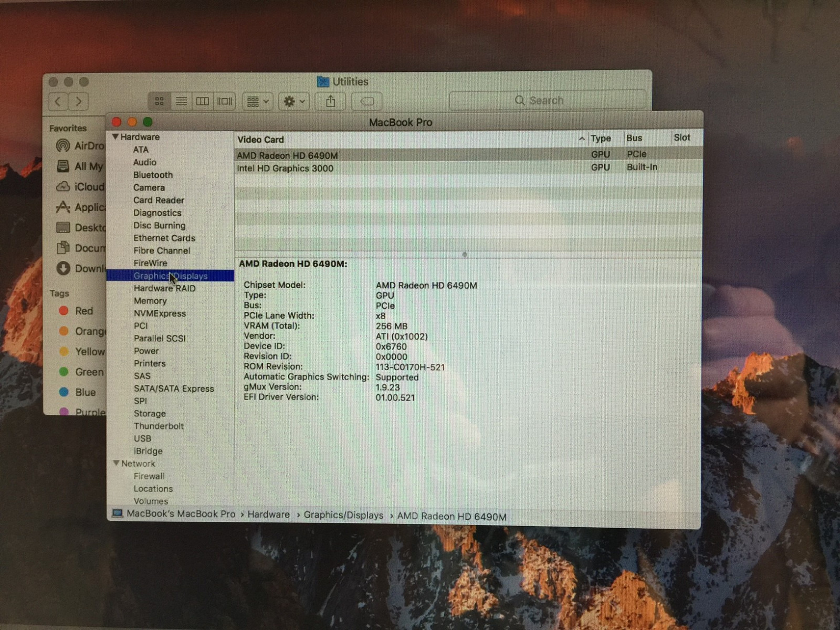Open the Finder arrange-by dropdown
This screenshot has width=840, height=630.
click(257, 101)
